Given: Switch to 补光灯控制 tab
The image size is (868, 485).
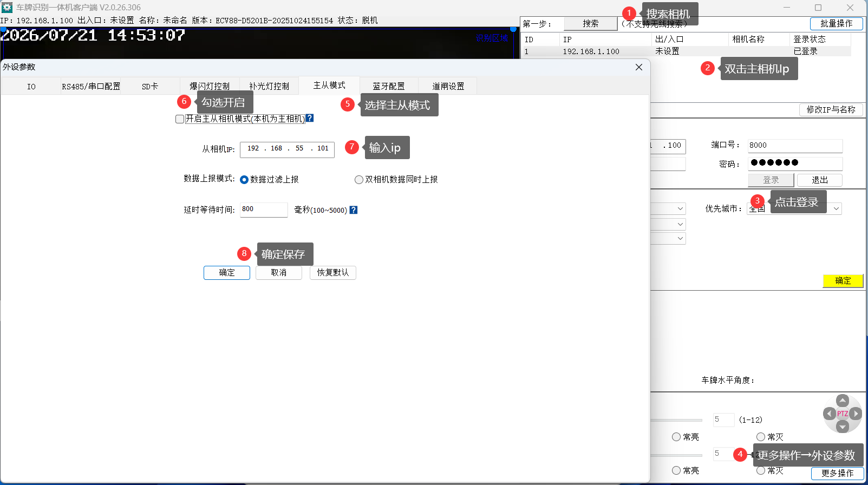Looking at the screenshot, I should (269, 87).
